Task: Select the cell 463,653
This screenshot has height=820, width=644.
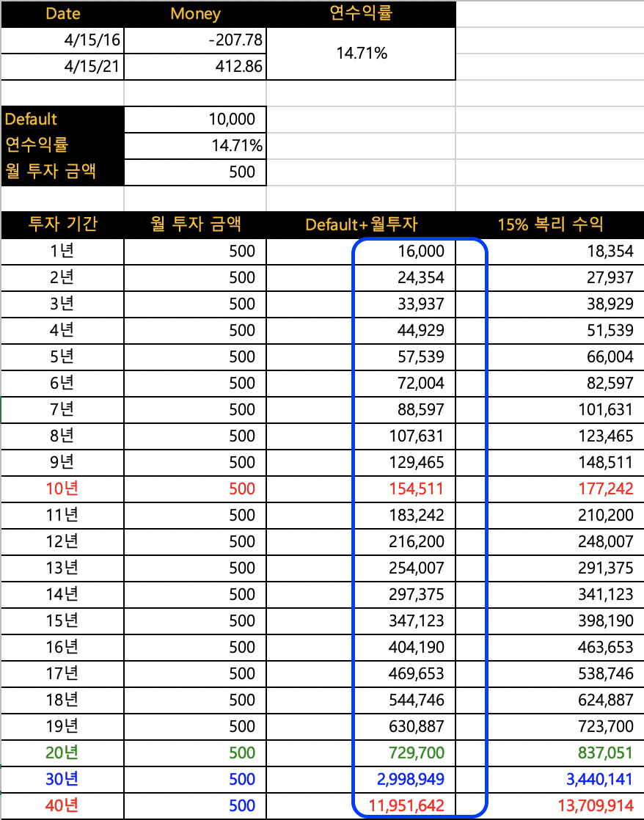Action: point(550,648)
